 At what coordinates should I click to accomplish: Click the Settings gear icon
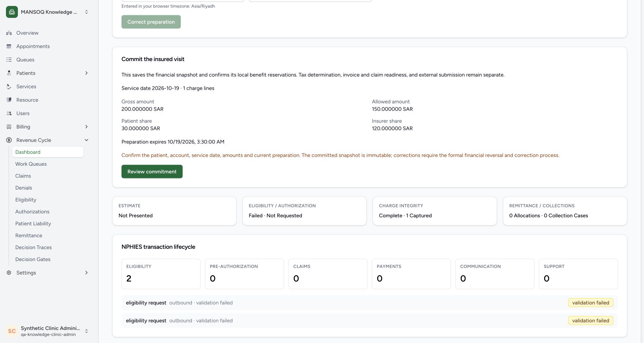tap(9, 273)
